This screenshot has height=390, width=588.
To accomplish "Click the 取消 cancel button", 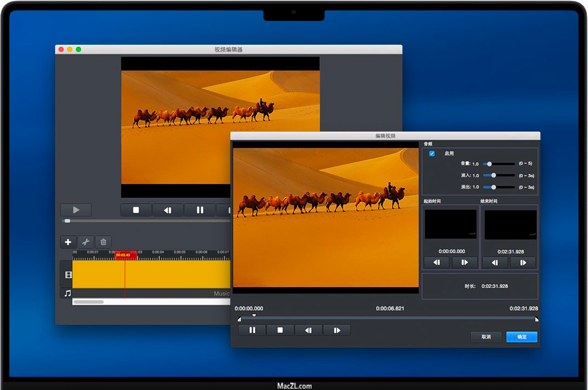I will (x=486, y=337).
